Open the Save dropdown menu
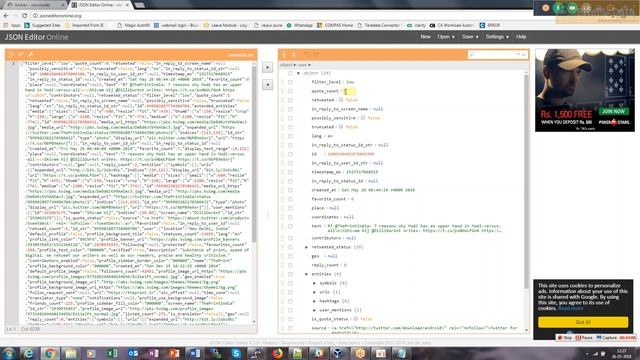Screen dimensions: 640x360 click(x=470, y=37)
